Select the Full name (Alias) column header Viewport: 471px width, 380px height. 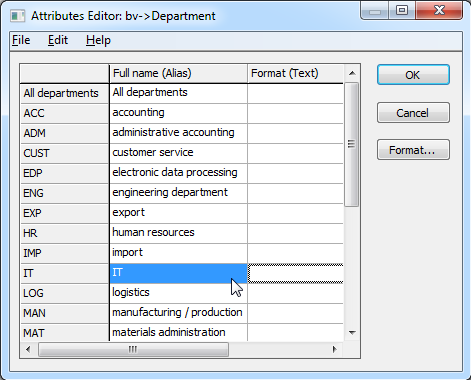point(178,73)
